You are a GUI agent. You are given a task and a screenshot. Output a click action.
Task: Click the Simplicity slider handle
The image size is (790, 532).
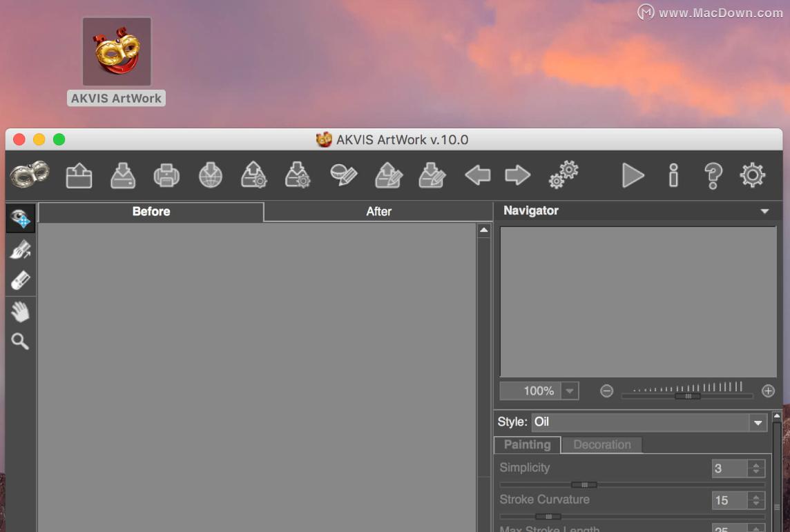point(584,484)
